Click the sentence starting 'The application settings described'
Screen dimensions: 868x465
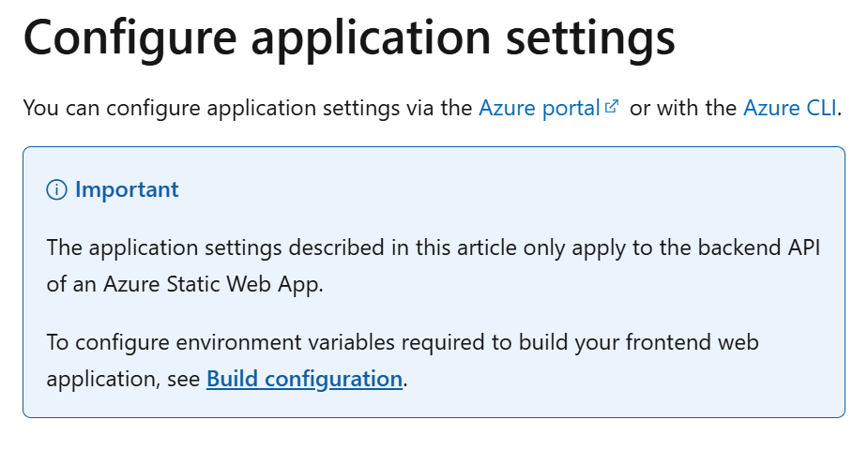pyautogui.click(x=434, y=265)
